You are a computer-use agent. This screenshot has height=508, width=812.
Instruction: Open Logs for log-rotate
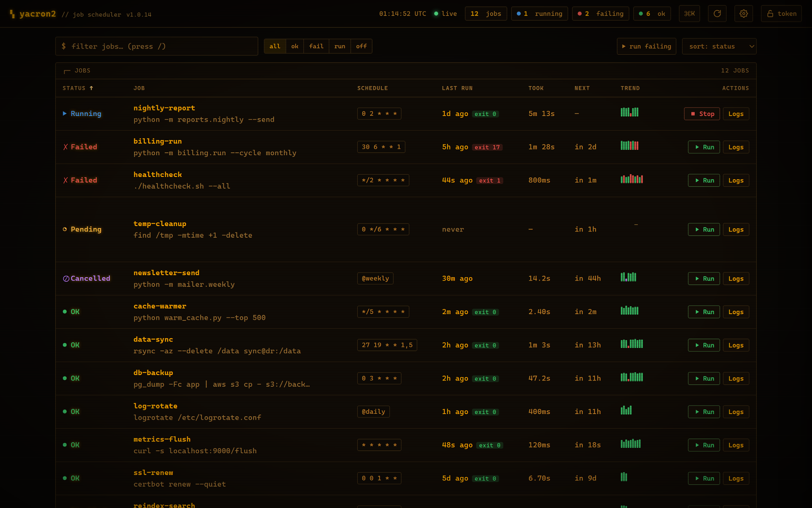736,411
